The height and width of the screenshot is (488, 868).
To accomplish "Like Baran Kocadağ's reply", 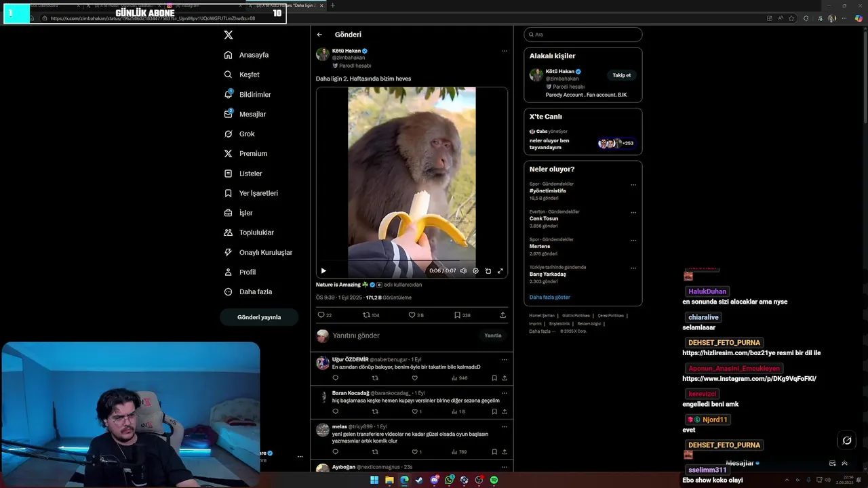I will [x=415, y=411].
